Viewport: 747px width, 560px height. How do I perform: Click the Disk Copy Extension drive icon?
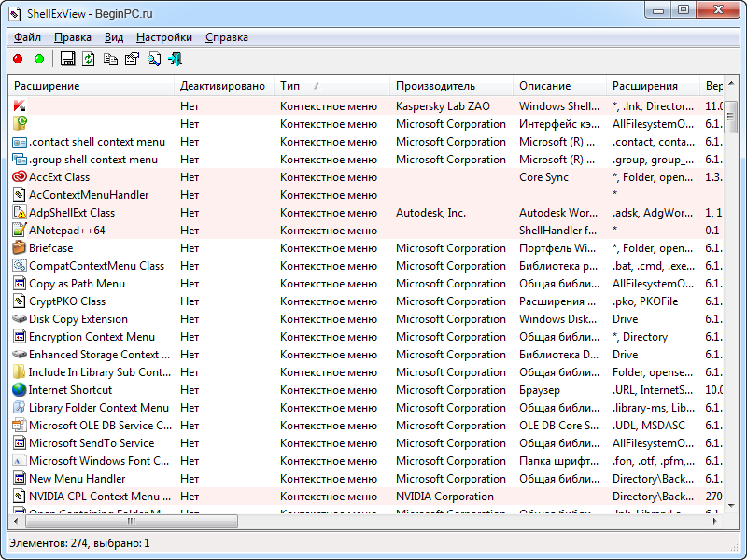click(20, 318)
